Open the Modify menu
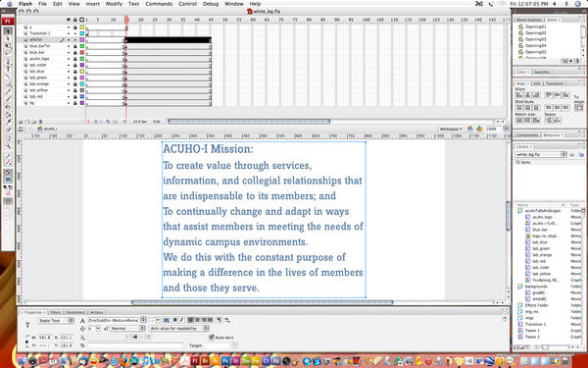The width and height of the screenshot is (588, 368). click(114, 4)
